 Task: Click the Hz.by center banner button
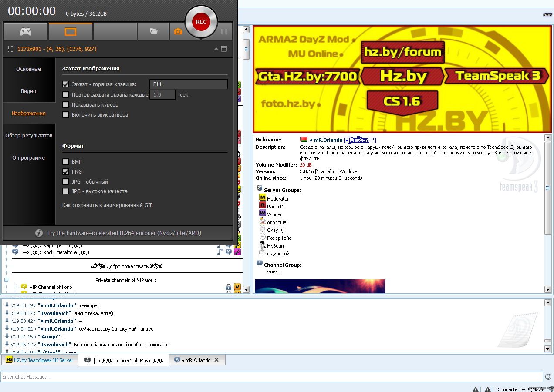coord(403,76)
